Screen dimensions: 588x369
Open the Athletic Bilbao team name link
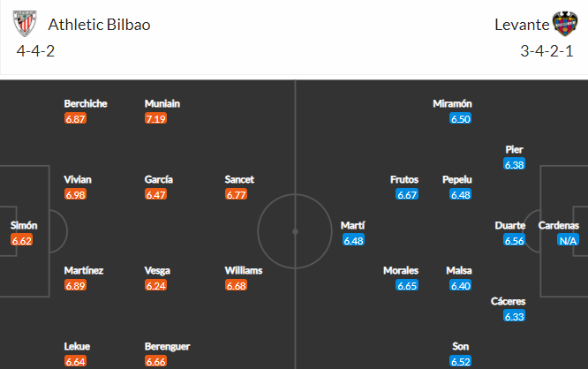[100, 25]
